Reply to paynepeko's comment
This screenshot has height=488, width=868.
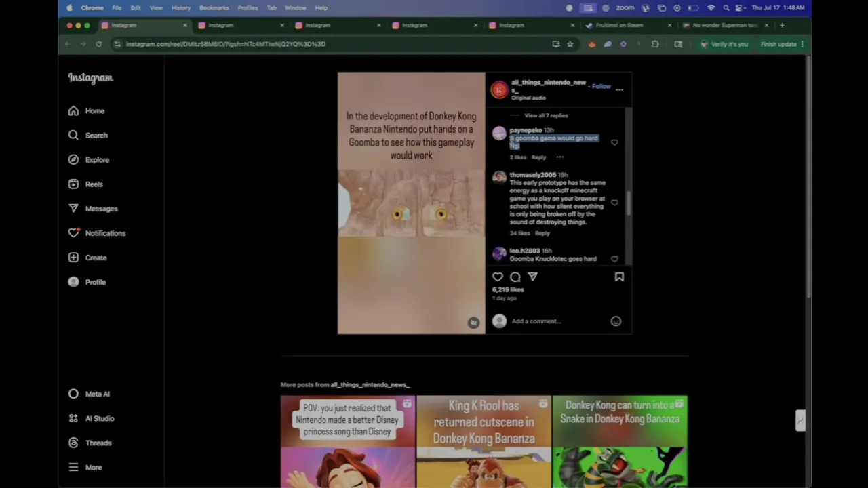(538, 157)
